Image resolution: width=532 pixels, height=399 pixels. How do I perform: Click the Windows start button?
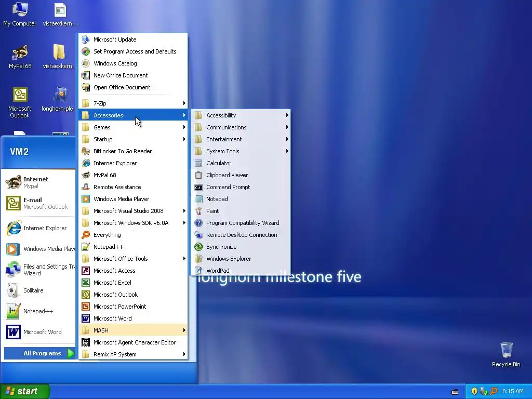[x=24, y=391]
